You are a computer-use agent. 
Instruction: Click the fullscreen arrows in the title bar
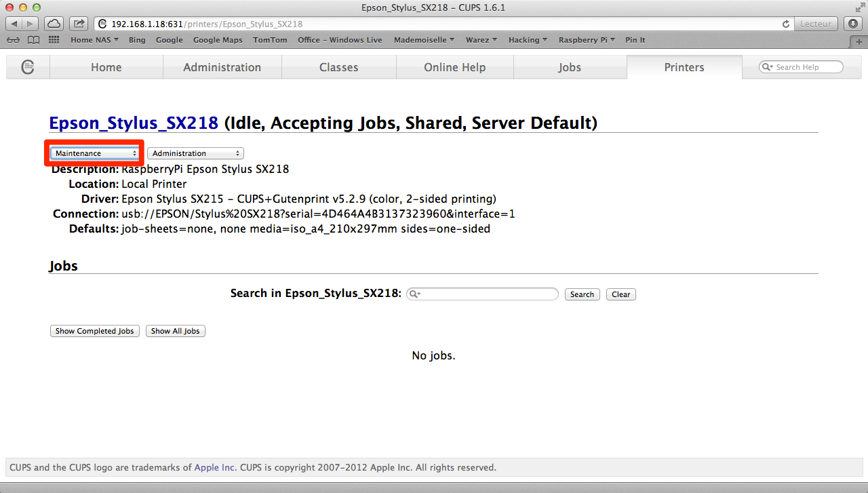tap(859, 7)
